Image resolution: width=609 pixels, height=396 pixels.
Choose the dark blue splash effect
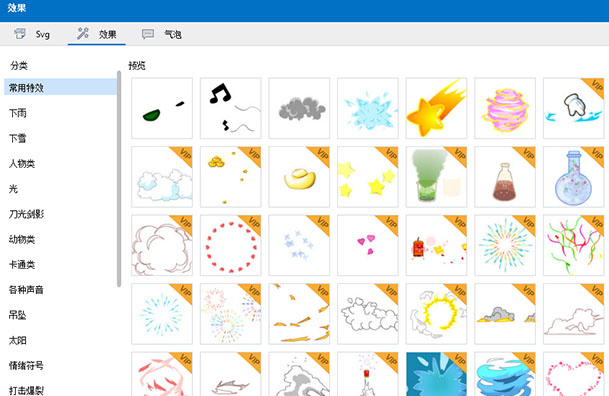click(437, 374)
